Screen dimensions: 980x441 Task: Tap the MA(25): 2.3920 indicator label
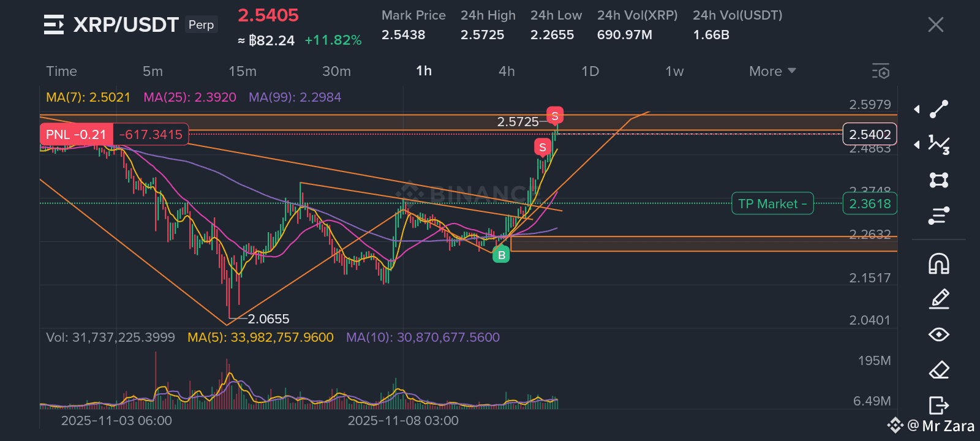[x=190, y=97]
